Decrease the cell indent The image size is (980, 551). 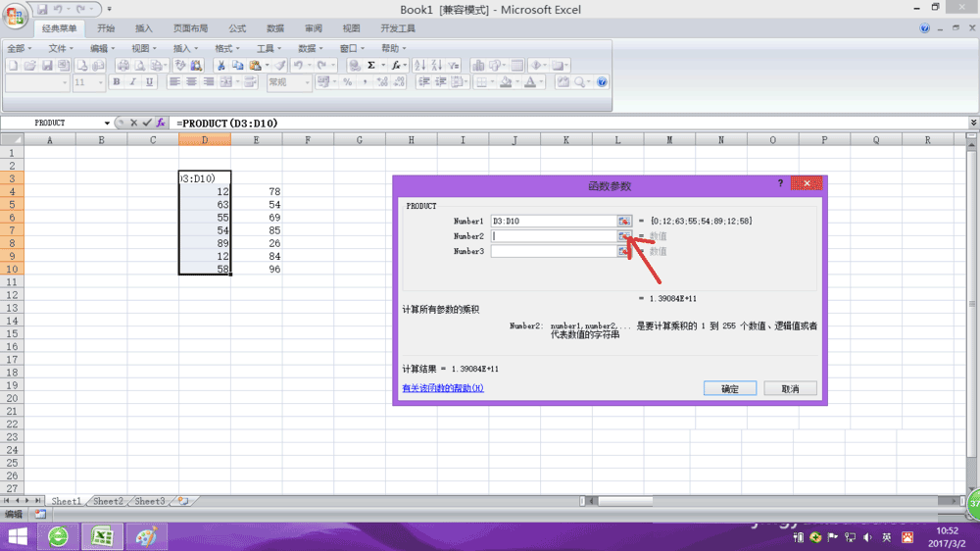click(x=423, y=82)
